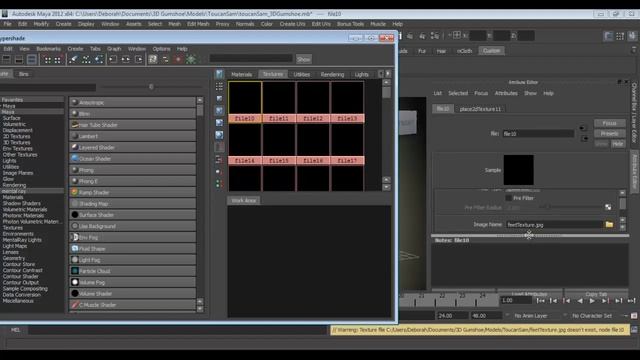Click the map checker icon beside Pre Filter Radius
640x360 pixels.
(608, 207)
